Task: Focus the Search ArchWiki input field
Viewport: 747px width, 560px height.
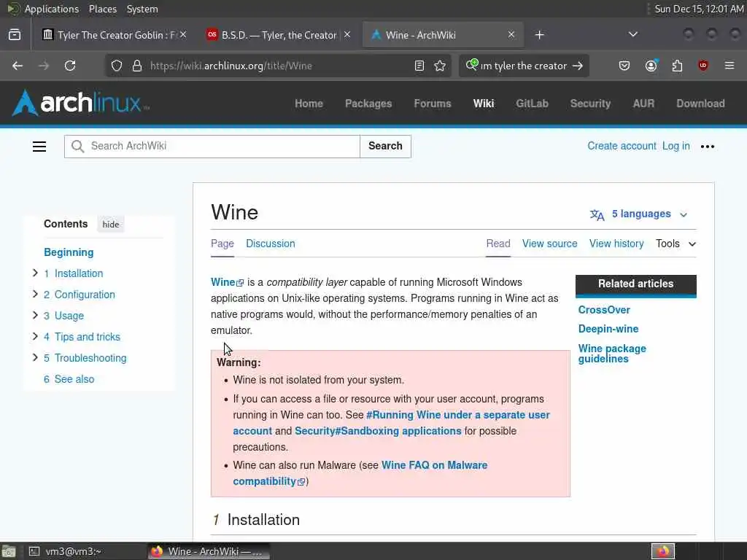Action: tap(212, 146)
